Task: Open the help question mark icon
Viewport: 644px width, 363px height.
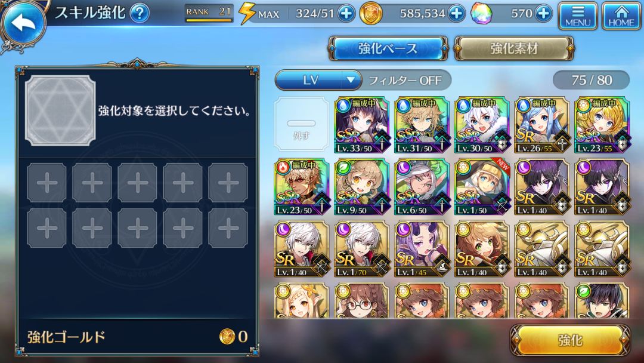Action: [x=140, y=13]
